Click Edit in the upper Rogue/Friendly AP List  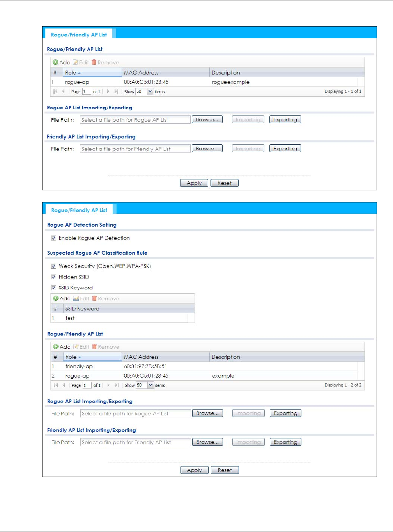tap(81, 62)
